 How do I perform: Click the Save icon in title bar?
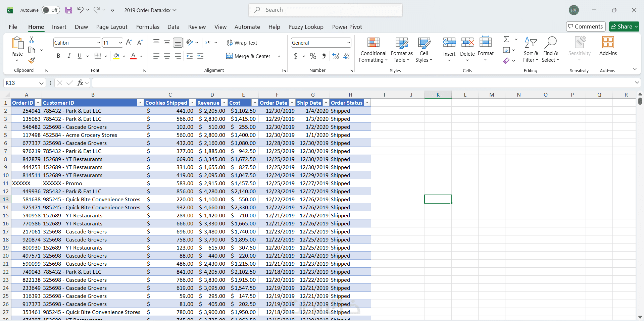(69, 10)
